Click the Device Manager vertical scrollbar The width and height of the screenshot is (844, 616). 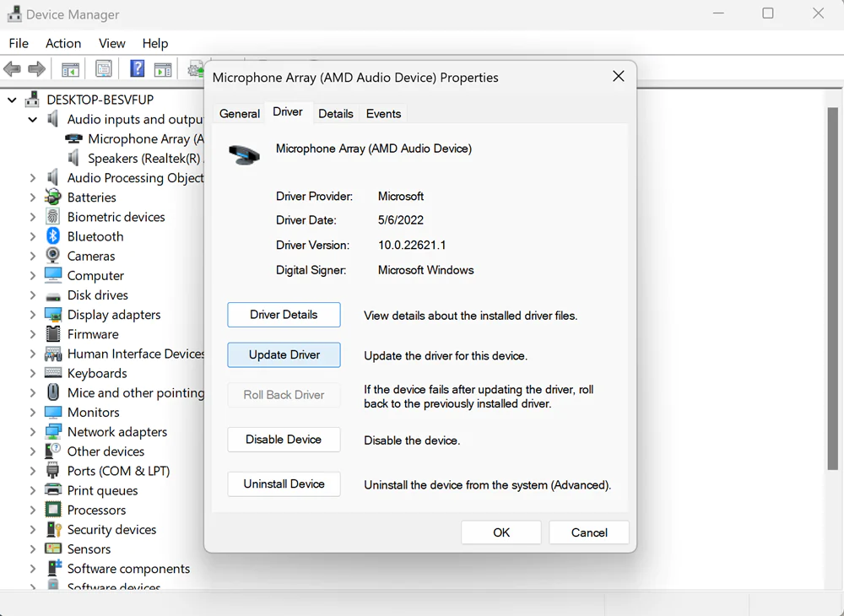coord(832,288)
